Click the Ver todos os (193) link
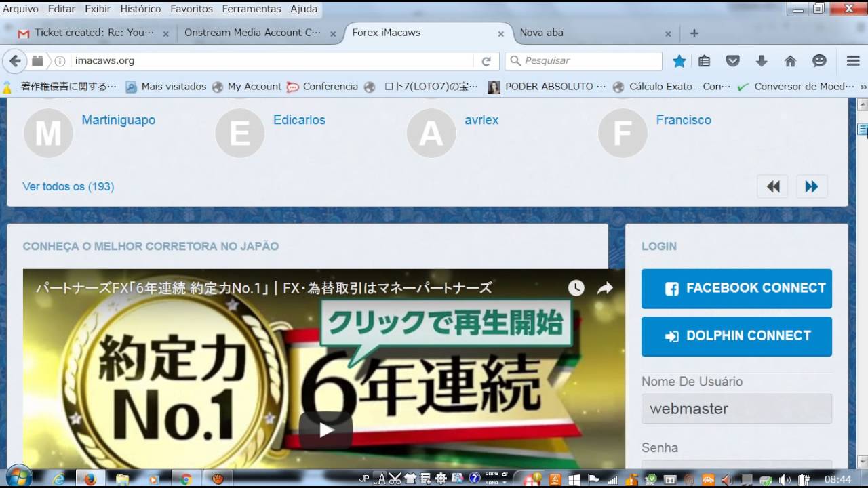This screenshot has width=868, height=488. (x=68, y=186)
